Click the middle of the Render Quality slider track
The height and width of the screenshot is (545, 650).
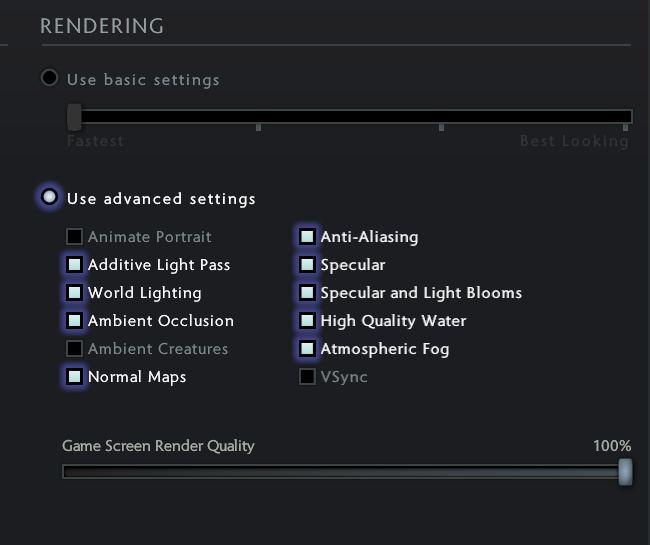345,472
